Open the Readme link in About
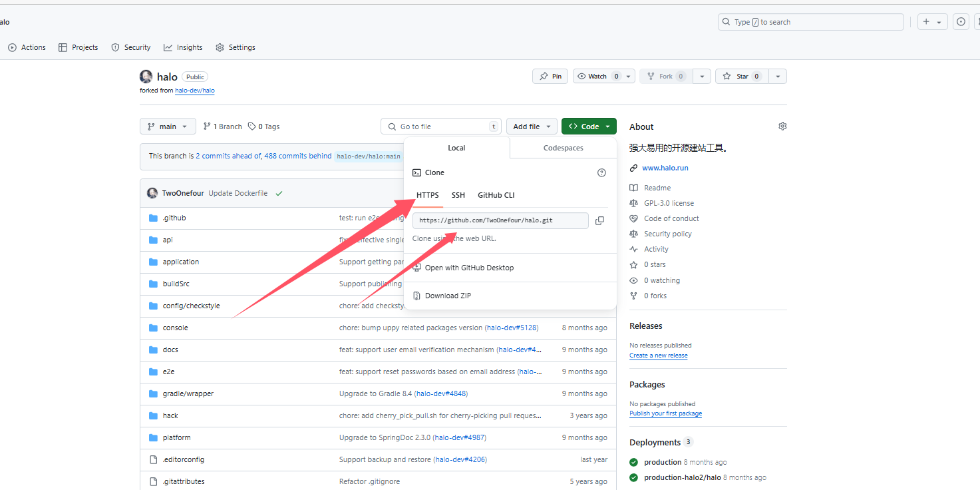This screenshot has height=490, width=980. pos(657,188)
